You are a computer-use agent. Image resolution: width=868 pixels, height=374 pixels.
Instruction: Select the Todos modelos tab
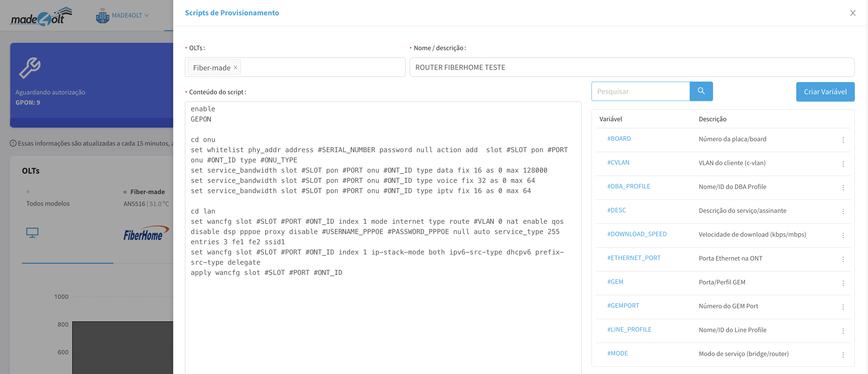click(x=48, y=203)
